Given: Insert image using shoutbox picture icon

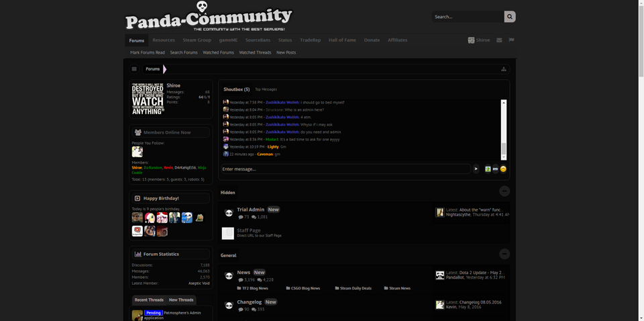Looking at the screenshot, I should [488, 169].
